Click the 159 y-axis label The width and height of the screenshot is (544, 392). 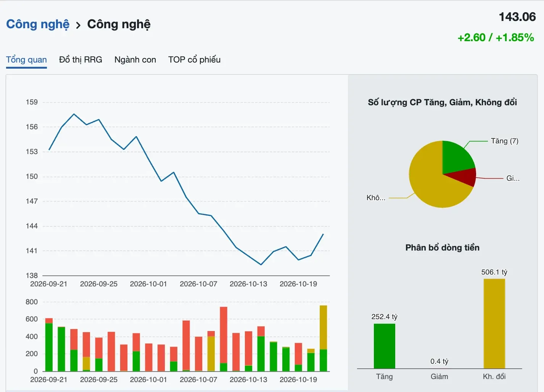(x=32, y=102)
